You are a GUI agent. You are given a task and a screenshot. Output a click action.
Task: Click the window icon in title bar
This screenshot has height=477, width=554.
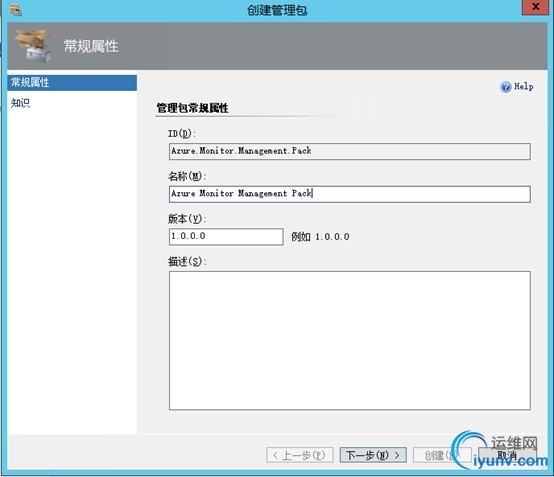pos(15,10)
